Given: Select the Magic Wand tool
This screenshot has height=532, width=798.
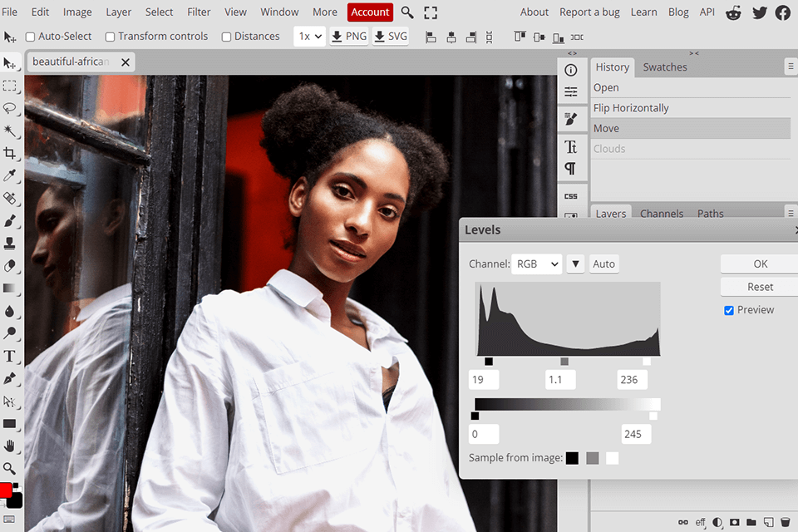Looking at the screenshot, I should pos(10,131).
